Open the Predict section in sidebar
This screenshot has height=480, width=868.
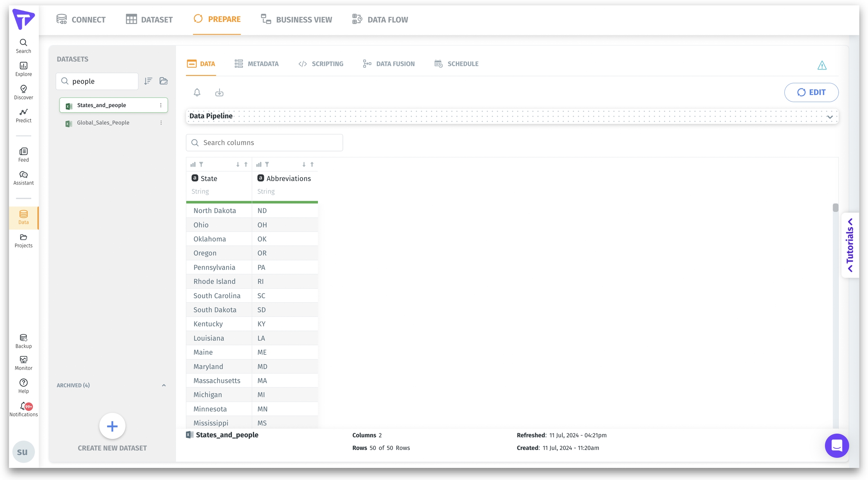click(x=23, y=116)
